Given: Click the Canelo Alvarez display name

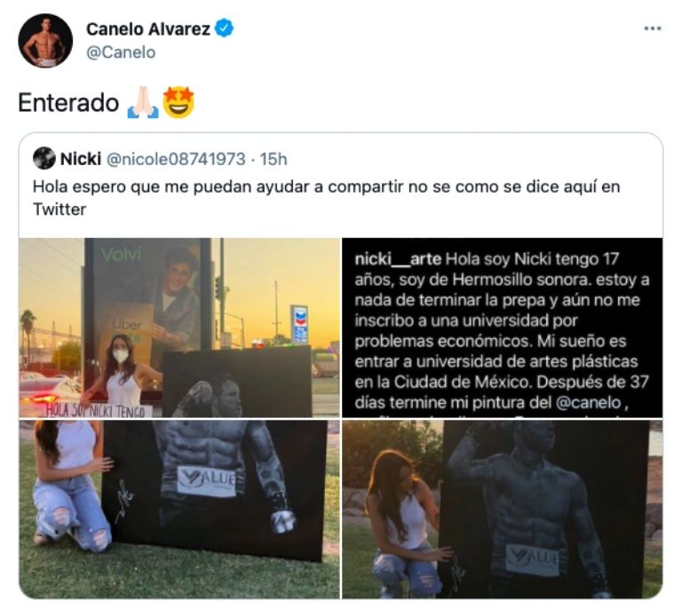Looking at the screenshot, I should coord(148,29).
